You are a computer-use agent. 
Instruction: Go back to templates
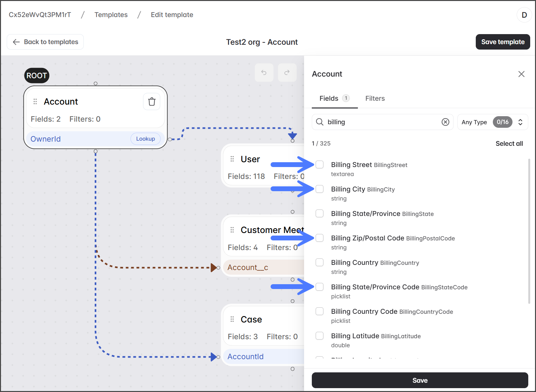pyautogui.click(x=45, y=42)
